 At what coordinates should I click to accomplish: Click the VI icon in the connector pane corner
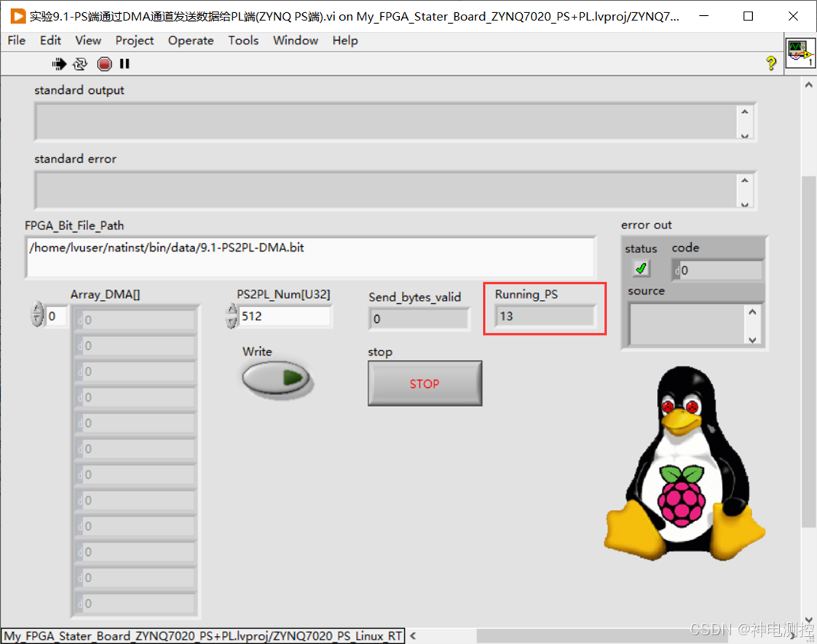(800, 52)
